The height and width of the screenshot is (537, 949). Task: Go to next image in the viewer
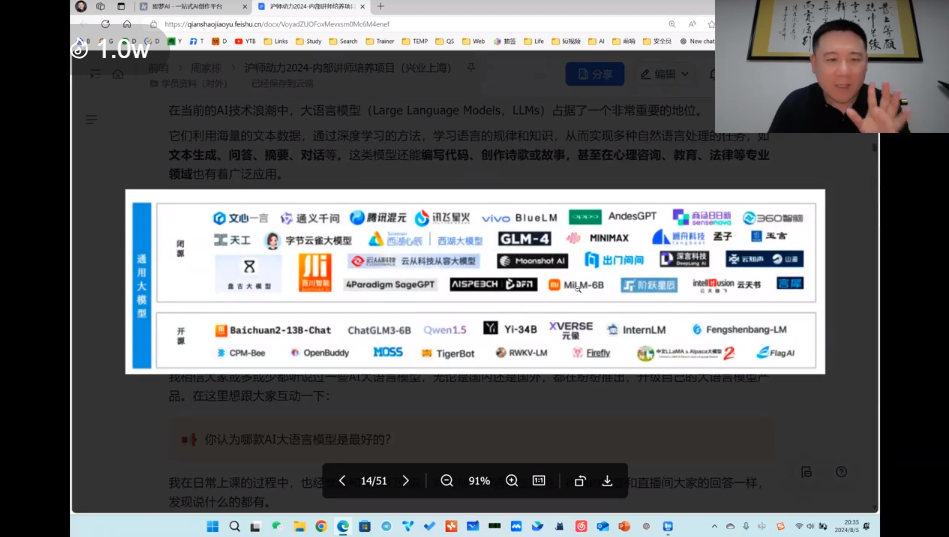coord(406,481)
